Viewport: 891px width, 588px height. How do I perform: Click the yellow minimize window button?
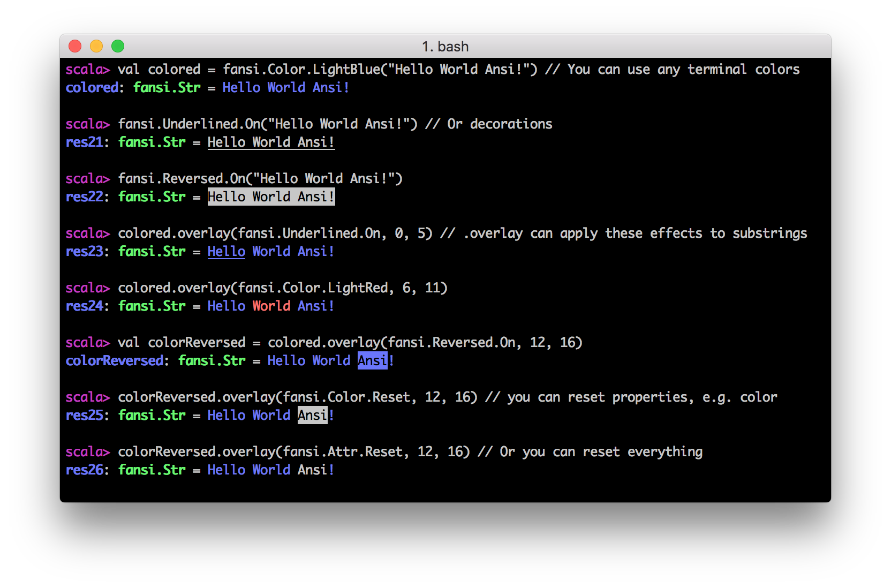96,47
